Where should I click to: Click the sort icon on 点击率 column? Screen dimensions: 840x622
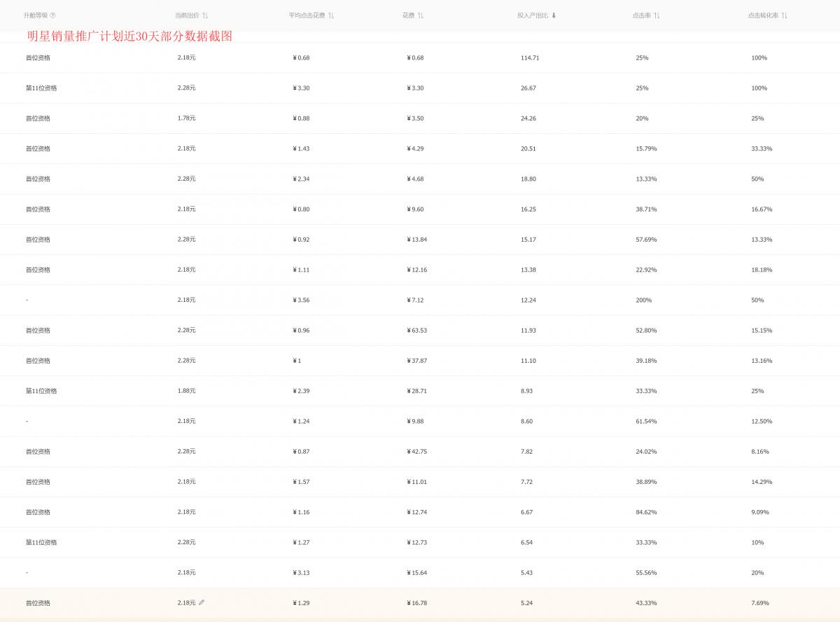pos(655,15)
